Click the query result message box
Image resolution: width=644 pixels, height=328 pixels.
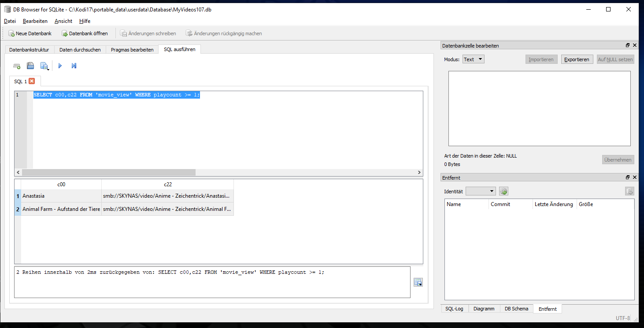pos(212,282)
